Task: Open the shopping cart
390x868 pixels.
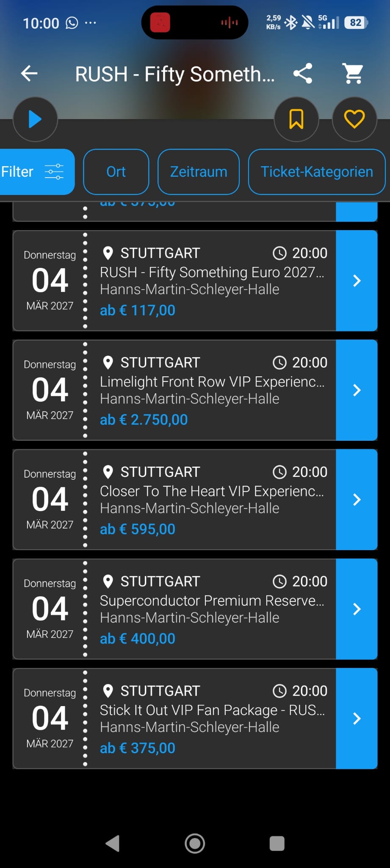Action: pos(353,73)
